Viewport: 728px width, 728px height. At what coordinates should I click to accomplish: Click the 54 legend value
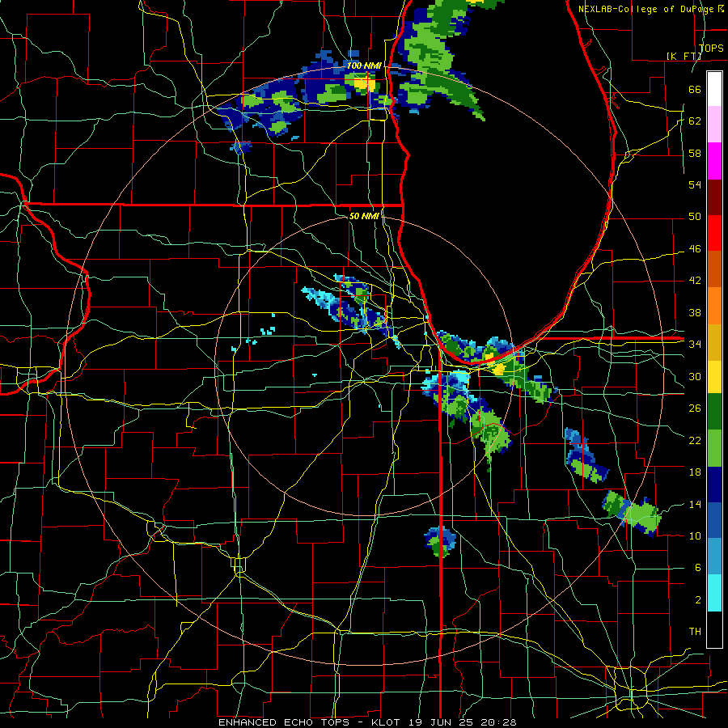tap(695, 184)
